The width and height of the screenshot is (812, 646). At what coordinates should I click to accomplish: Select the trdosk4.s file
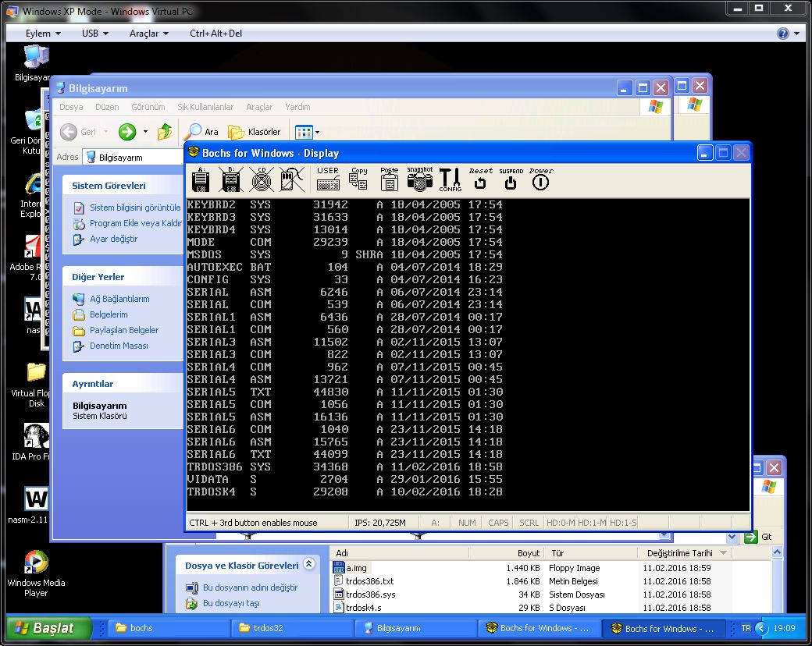tap(358, 608)
